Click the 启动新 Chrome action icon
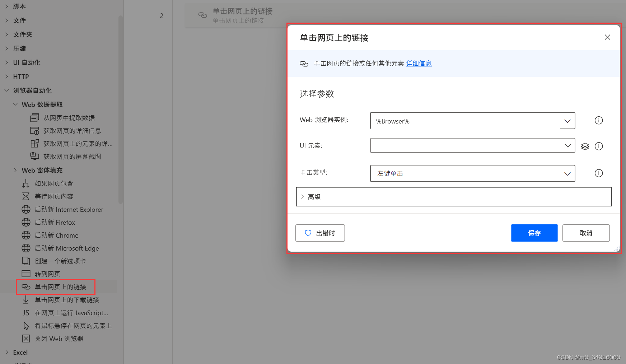This screenshot has height=364, width=626. (x=26, y=235)
